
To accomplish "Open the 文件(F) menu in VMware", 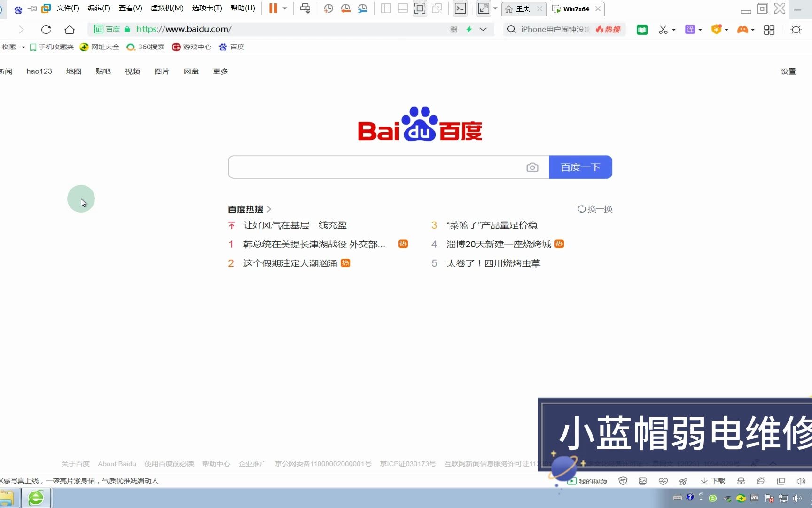I will [x=68, y=8].
